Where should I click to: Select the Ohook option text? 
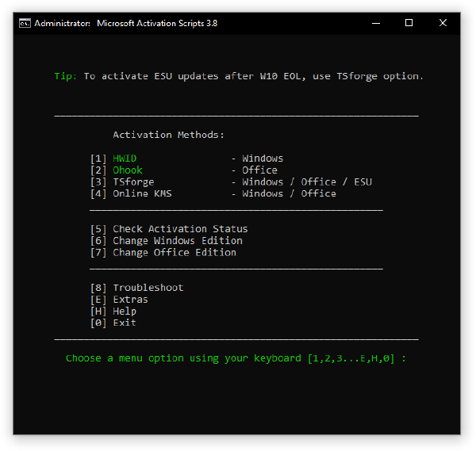tap(128, 170)
